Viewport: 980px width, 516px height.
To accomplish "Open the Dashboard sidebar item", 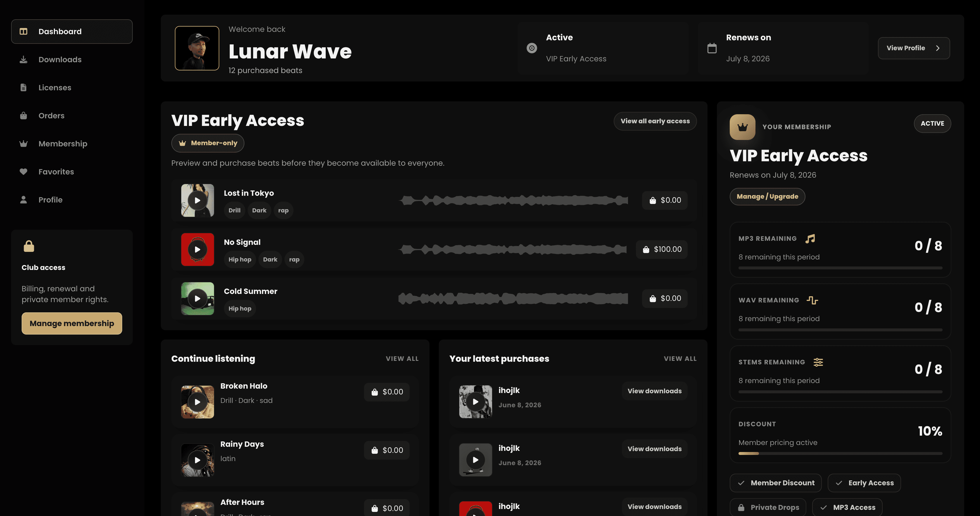I will [x=72, y=32].
